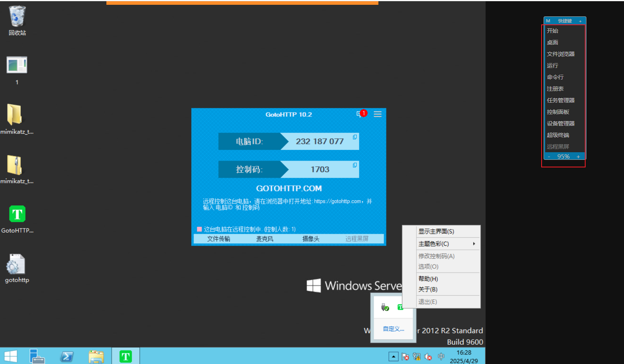Toggle the 摄像头 camera option

tap(311, 239)
